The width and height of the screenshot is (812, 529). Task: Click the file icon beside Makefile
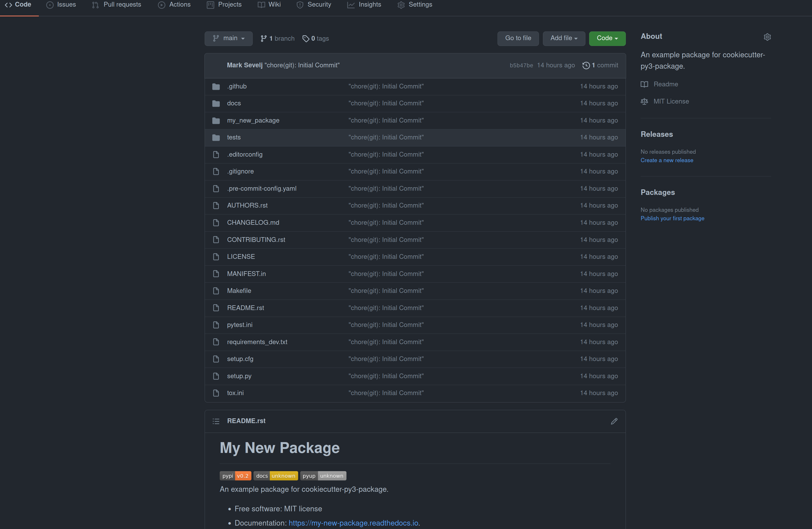[x=216, y=291]
